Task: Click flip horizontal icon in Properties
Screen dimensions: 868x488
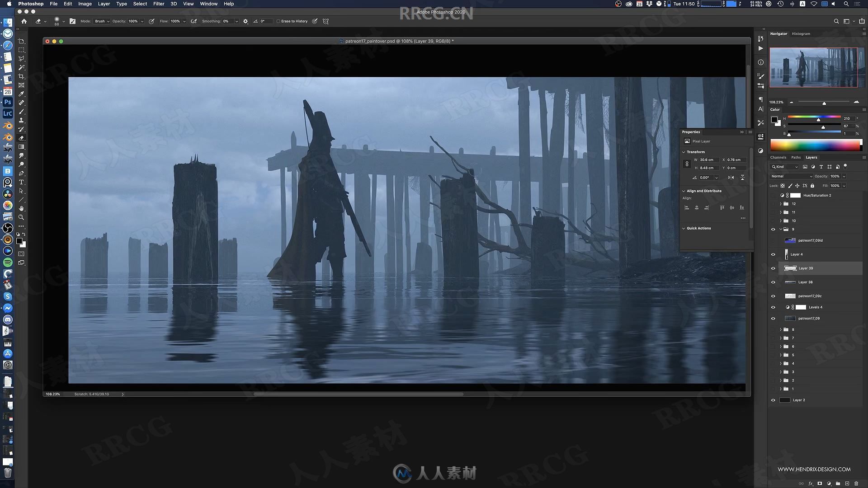Action: pyautogui.click(x=731, y=178)
